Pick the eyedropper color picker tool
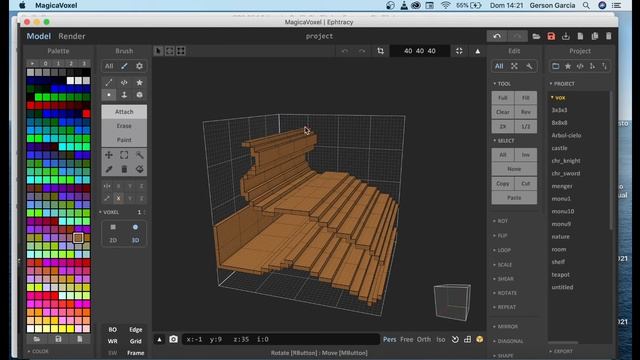 109,169
